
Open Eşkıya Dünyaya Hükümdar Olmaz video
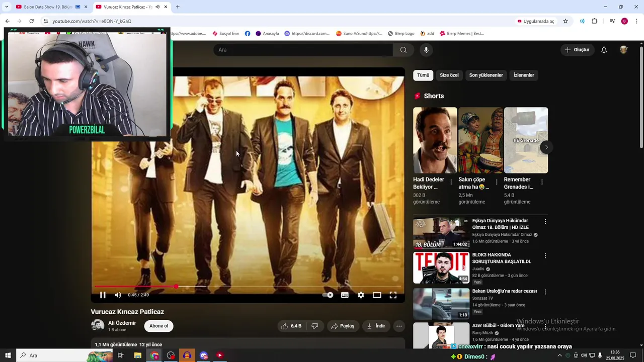[x=441, y=233]
